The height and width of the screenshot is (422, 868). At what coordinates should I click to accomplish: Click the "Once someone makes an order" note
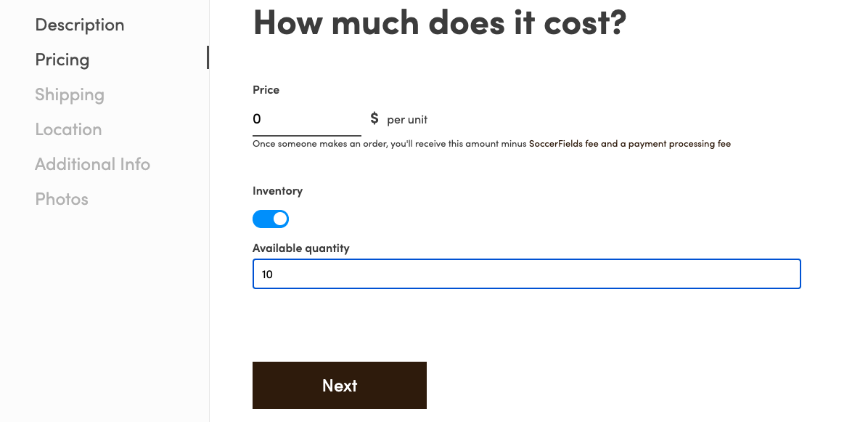point(491,144)
